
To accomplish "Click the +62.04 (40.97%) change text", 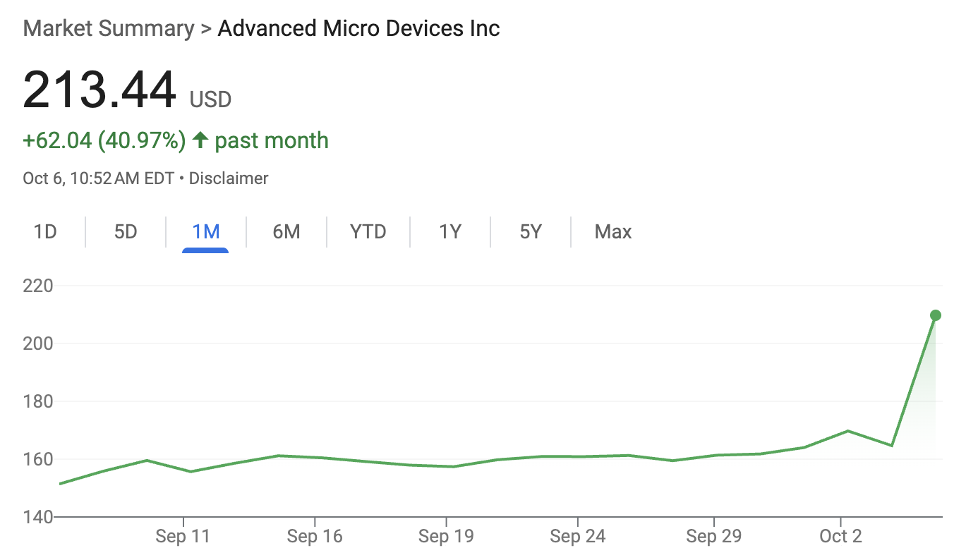I will click(x=104, y=140).
